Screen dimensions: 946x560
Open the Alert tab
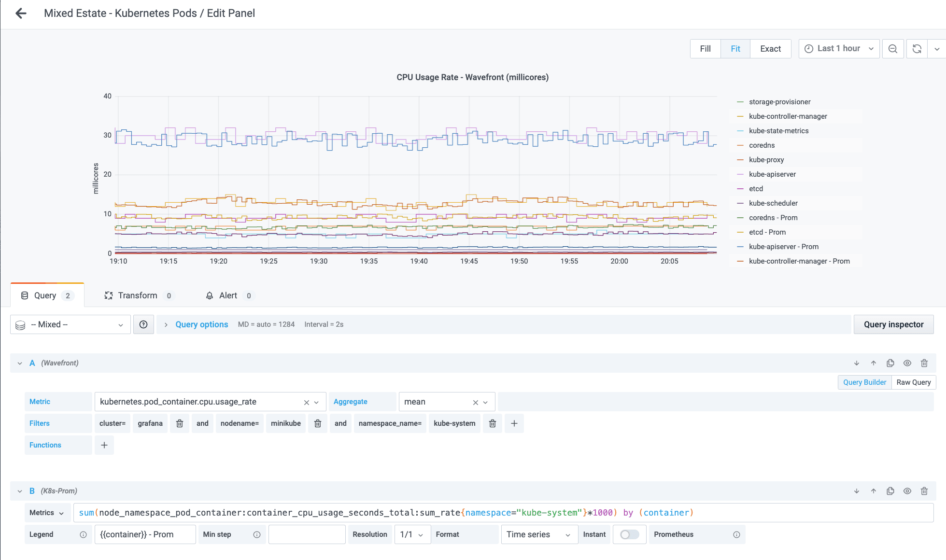coord(228,295)
